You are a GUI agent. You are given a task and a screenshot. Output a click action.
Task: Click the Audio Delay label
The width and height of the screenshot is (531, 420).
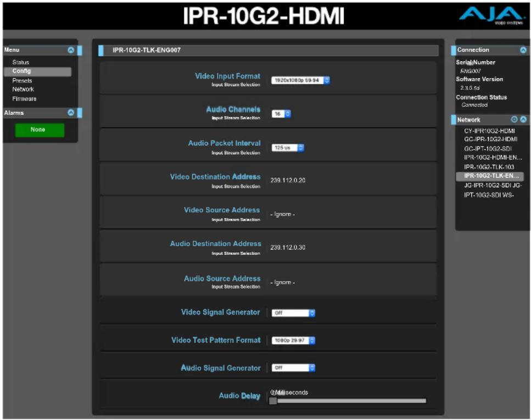[239, 396]
